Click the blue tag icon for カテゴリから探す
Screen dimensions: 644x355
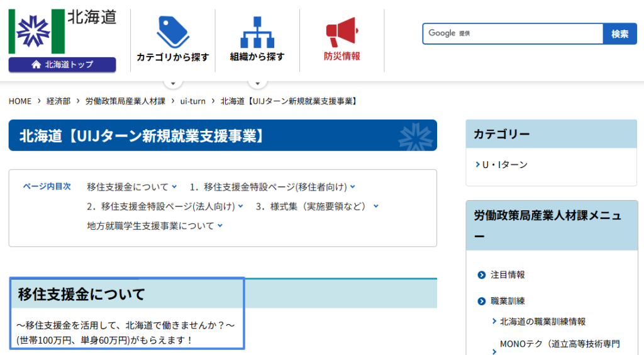coord(173,32)
